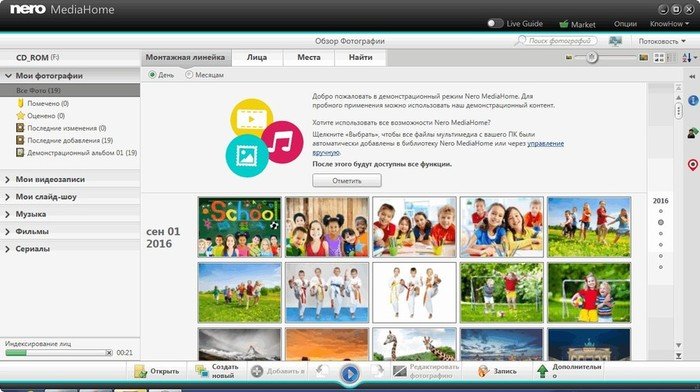Select the Месяцам radio button
Viewport: 700px width, 392px height.
click(x=189, y=75)
